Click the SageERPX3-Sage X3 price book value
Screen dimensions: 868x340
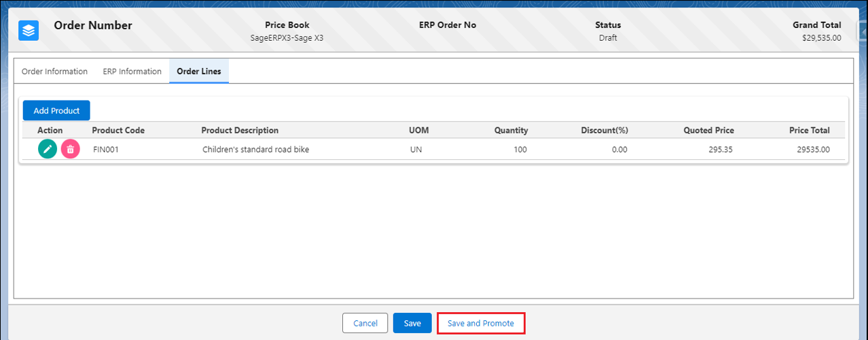coord(287,38)
